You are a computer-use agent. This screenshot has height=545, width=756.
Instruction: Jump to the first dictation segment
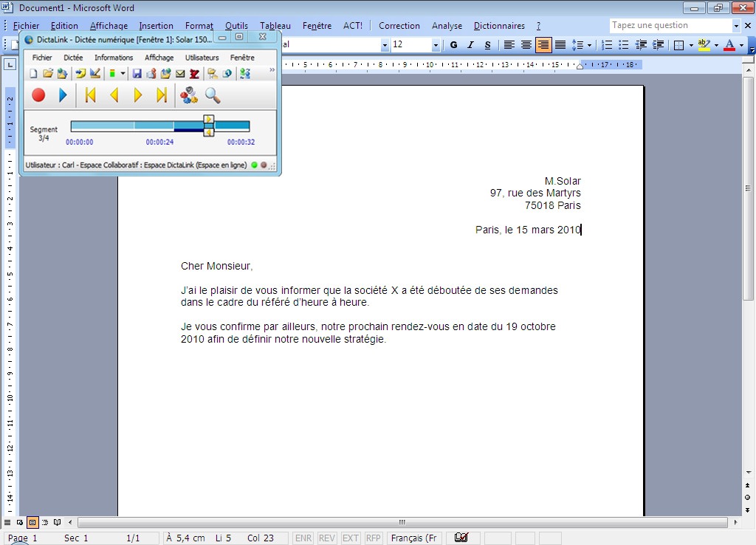point(90,95)
